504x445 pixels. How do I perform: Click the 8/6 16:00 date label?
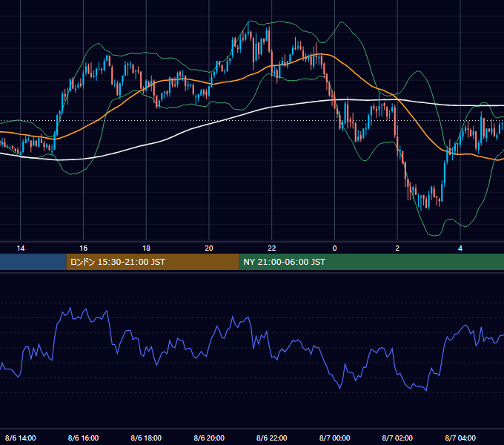[83, 438]
